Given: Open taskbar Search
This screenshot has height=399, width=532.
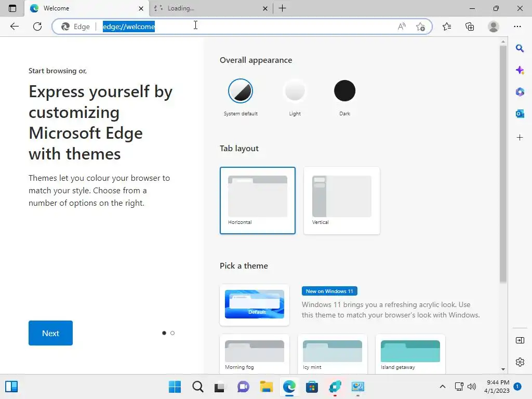Looking at the screenshot, I should tap(198, 387).
